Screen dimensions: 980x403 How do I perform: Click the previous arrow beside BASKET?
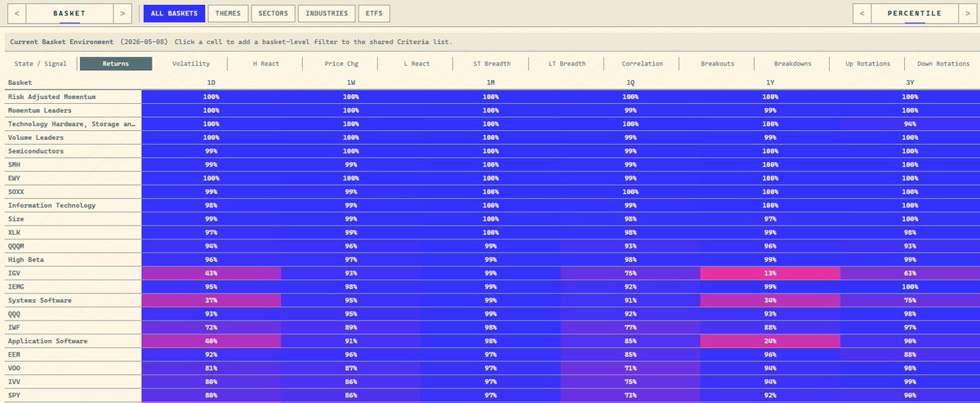(x=17, y=13)
